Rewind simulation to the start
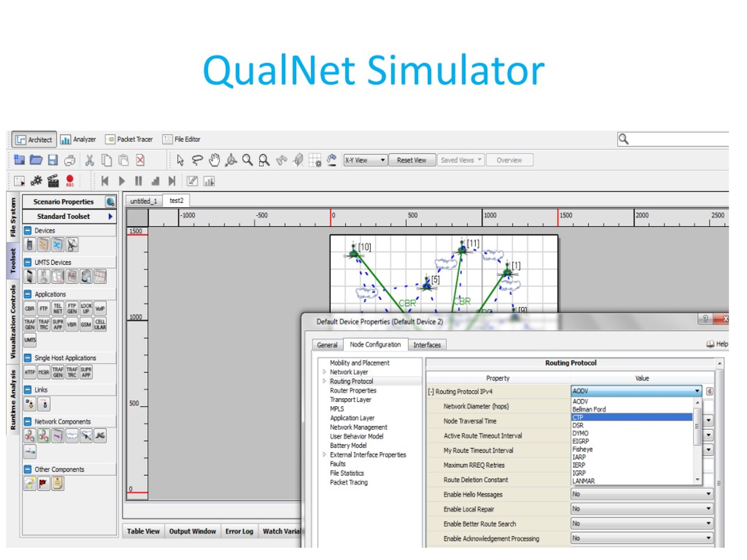 point(105,181)
